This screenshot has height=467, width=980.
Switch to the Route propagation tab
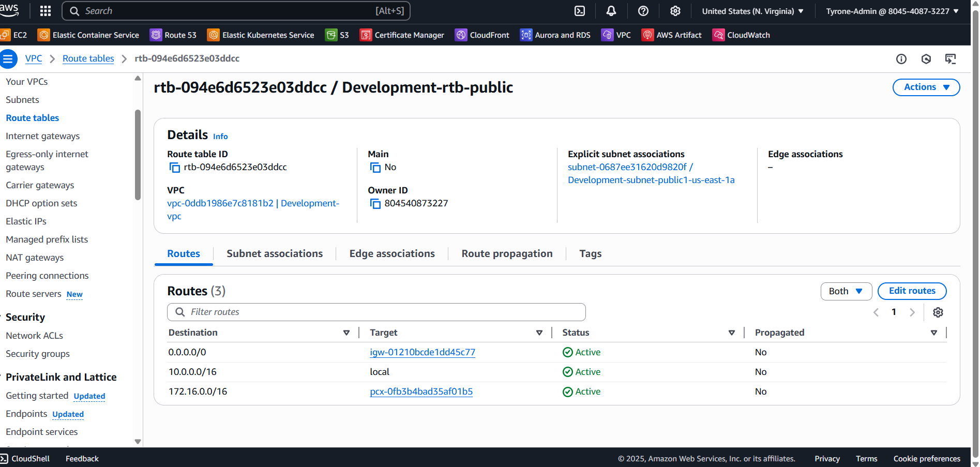(507, 254)
